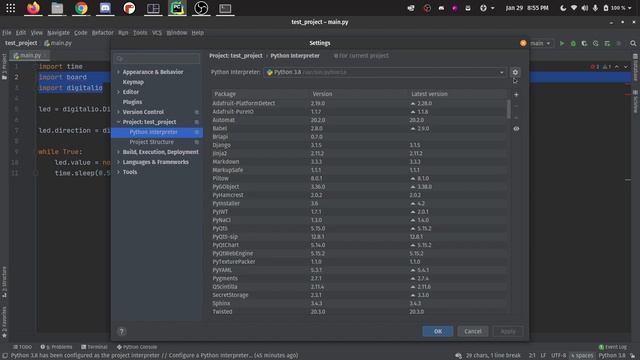Run main with the green play icon

tap(562, 43)
